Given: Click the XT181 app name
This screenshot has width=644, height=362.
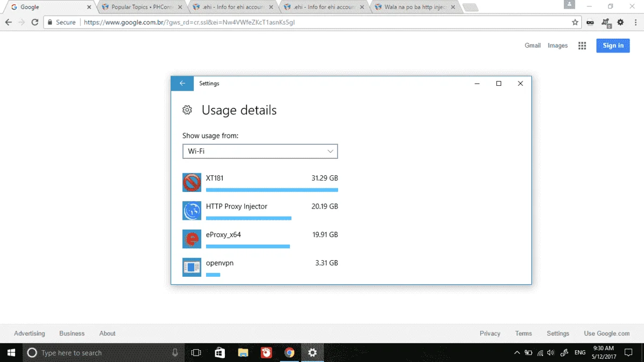Looking at the screenshot, I should pyautogui.click(x=215, y=178).
